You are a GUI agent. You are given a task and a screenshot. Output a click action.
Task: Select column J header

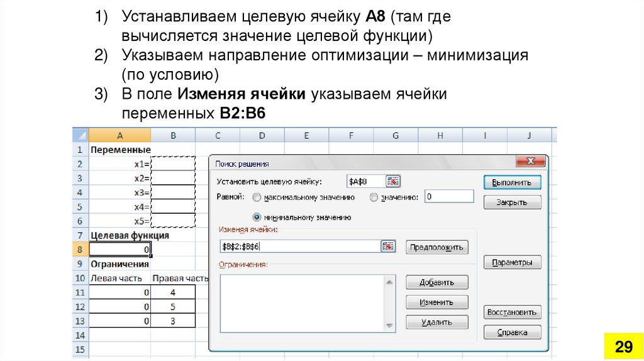click(530, 135)
